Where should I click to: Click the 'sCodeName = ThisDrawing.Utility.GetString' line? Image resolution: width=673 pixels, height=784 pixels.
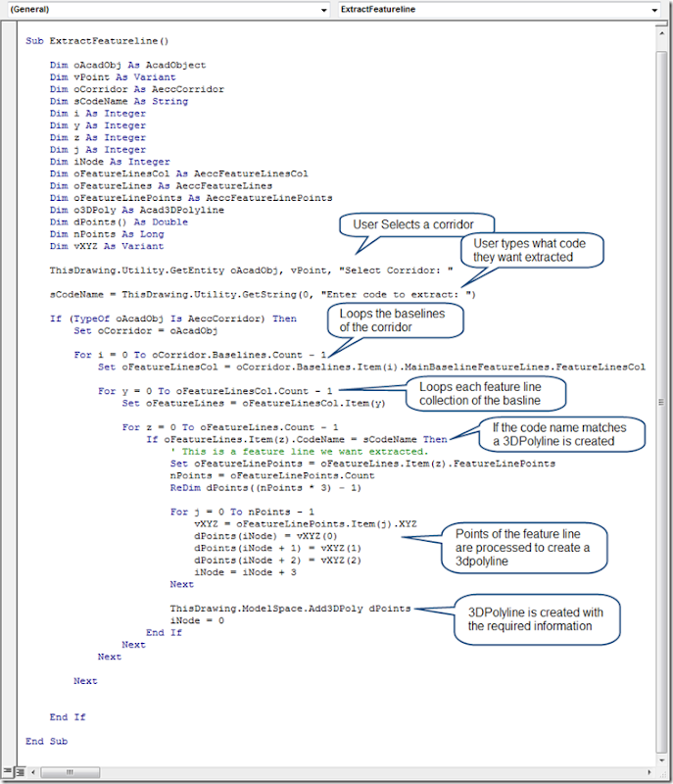coord(263,295)
